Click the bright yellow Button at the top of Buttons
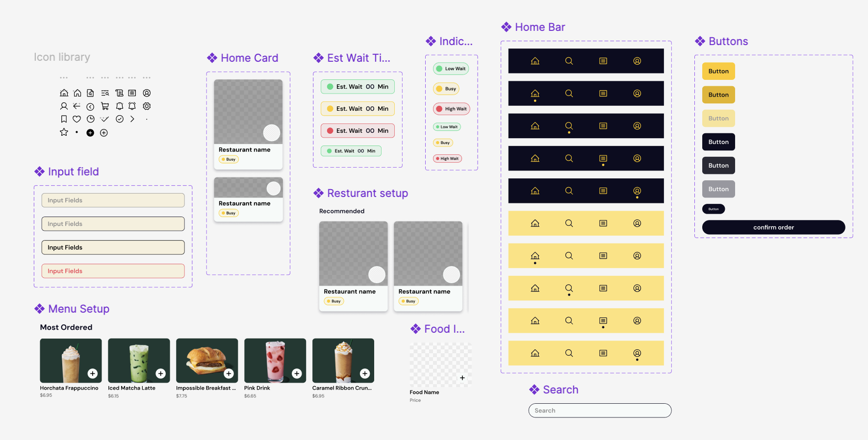 click(x=718, y=71)
